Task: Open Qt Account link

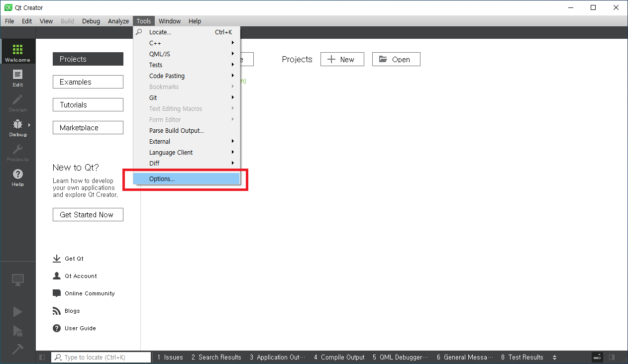Action: coord(81,276)
